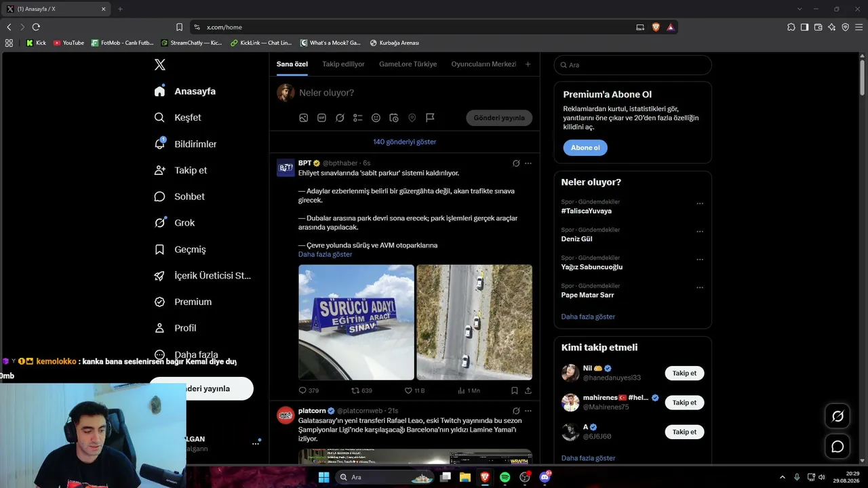This screenshot has width=868, height=488.
Task: Open options for #TaliscaYuvaya trend
Action: (700, 203)
